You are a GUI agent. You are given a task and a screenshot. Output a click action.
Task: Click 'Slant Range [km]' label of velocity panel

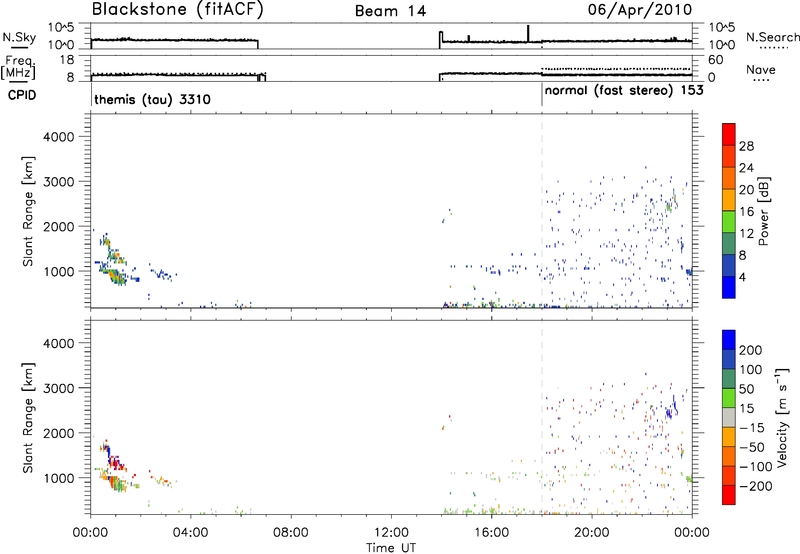28,418
